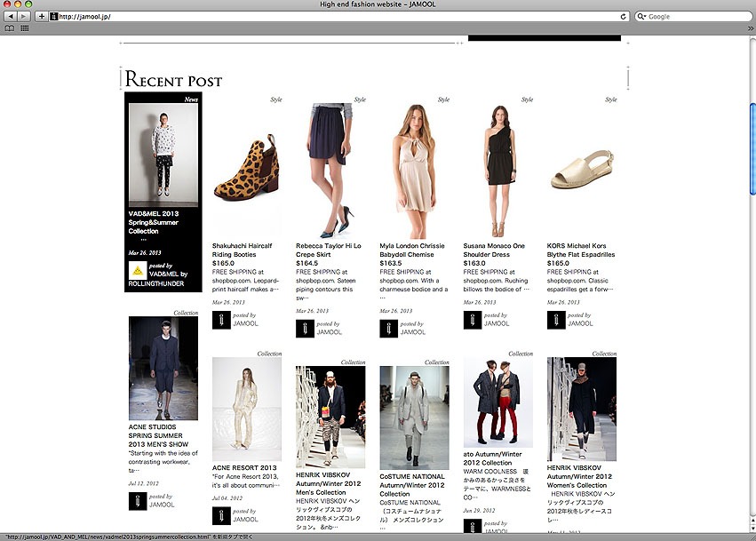
Task: Select the Style category above KORS espadrilles
Action: click(x=609, y=99)
